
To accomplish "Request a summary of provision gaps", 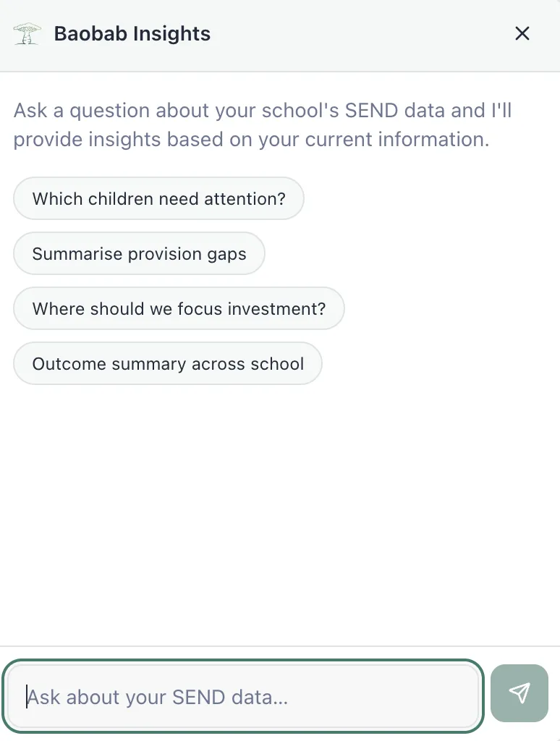I will [139, 253].
